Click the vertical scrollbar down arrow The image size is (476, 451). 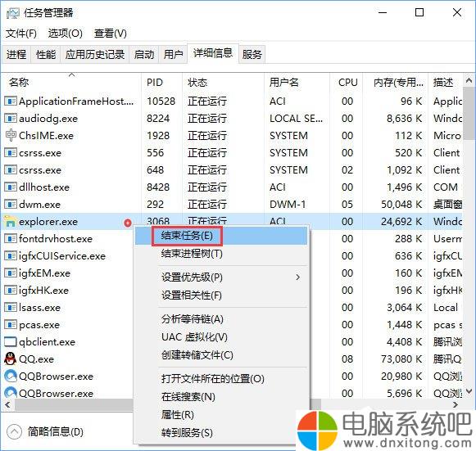pyautogui.click(x=469, y=391)
